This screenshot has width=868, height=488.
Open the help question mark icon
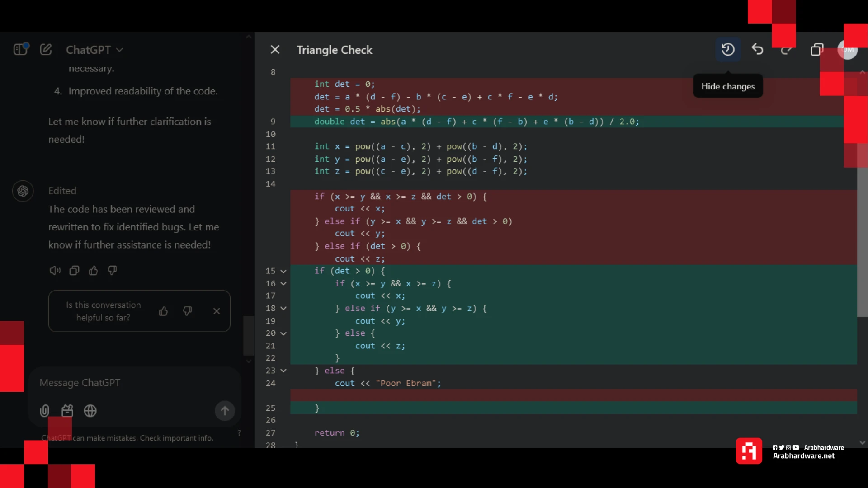coord(239,432)
